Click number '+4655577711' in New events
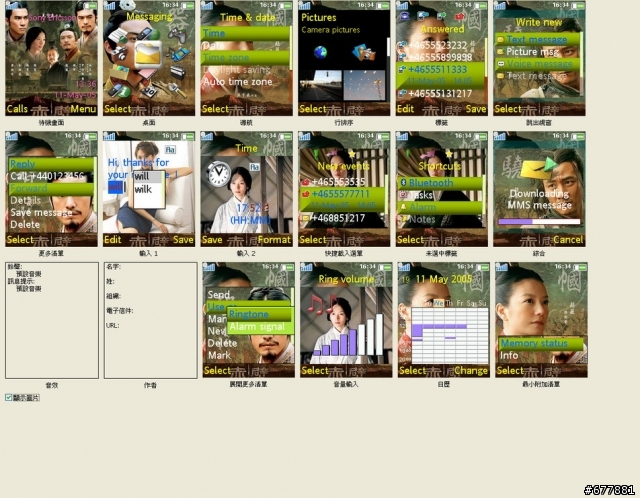 pos(342,194)
